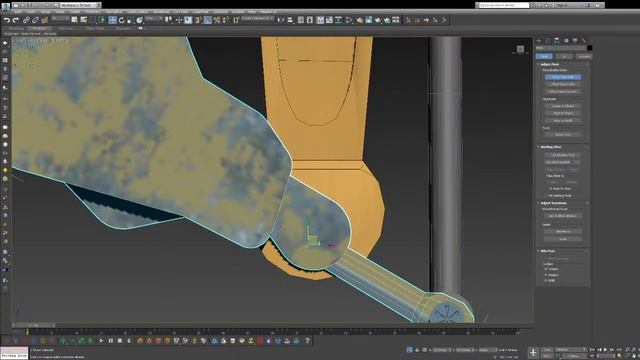Click Affect Object Only button

tap(563, 84)
